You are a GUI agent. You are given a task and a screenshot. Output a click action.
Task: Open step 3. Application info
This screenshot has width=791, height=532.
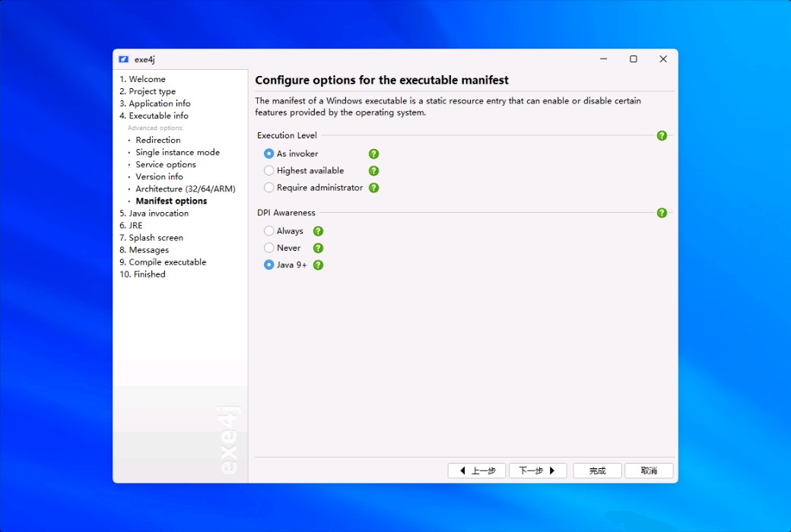(155, 103)
